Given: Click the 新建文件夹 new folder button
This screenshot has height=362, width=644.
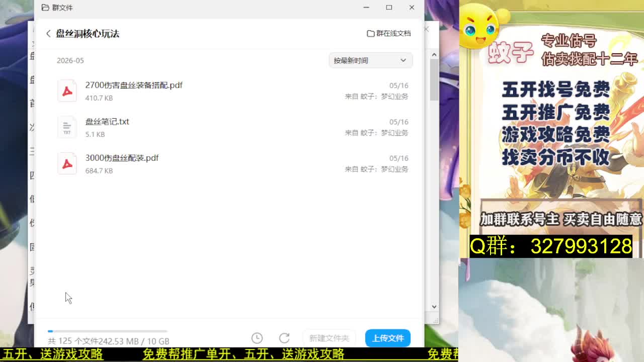Looking at the screenshot, I should click(x=329, y=338).
